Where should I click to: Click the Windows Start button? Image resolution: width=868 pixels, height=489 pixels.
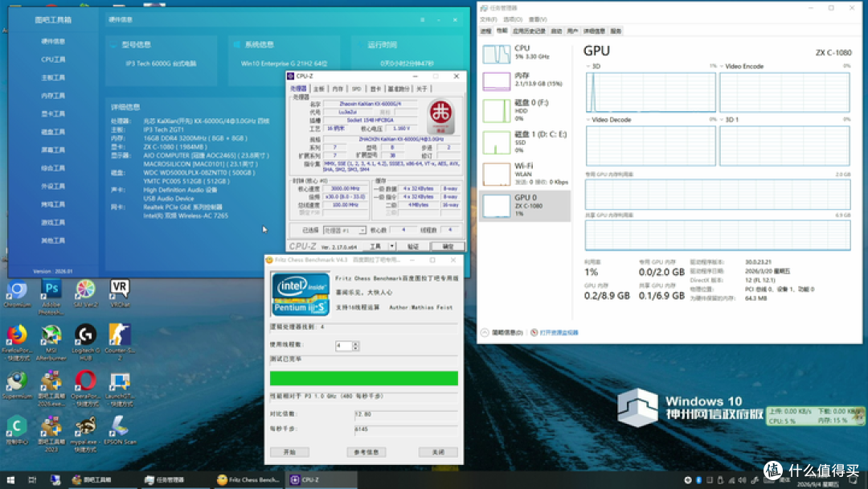click(10, 480)
